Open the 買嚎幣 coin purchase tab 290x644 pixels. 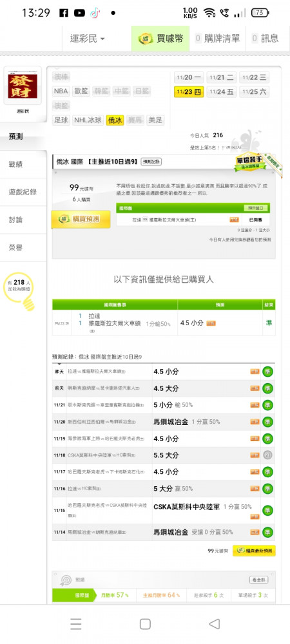(160, 39)
